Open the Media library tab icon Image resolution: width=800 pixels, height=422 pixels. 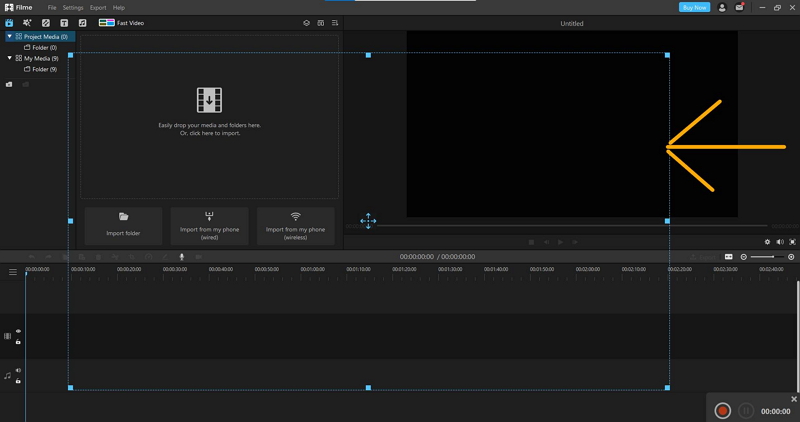[x=9, y=23]
